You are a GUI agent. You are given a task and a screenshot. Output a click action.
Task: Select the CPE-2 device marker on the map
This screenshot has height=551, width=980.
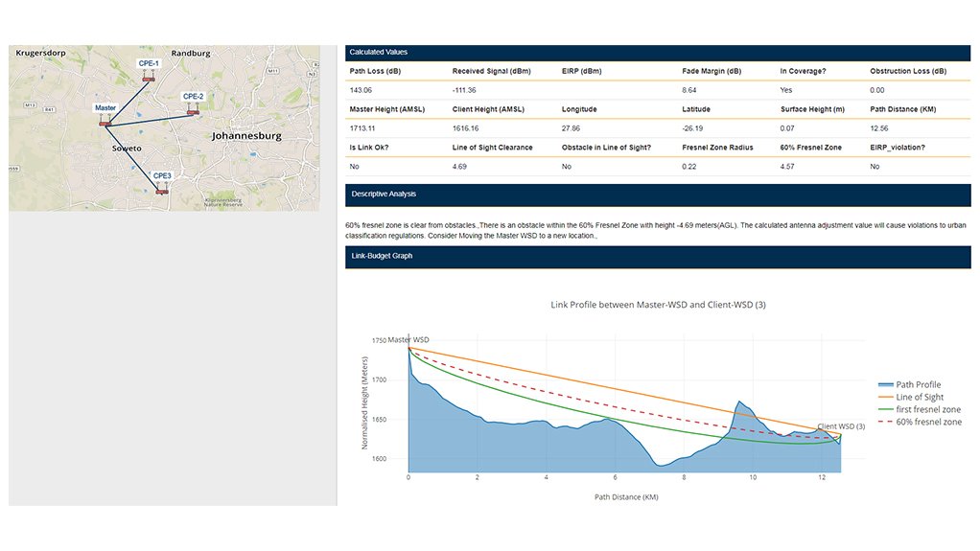193,111
